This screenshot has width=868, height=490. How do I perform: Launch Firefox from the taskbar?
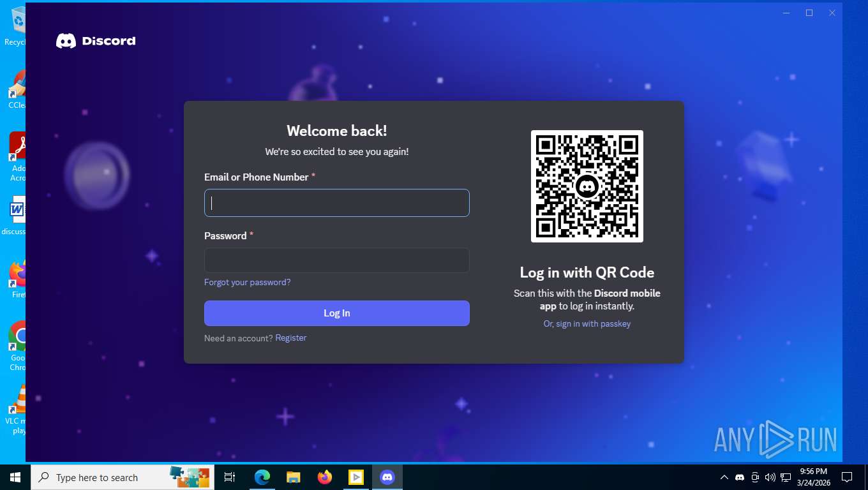[324, 477]
